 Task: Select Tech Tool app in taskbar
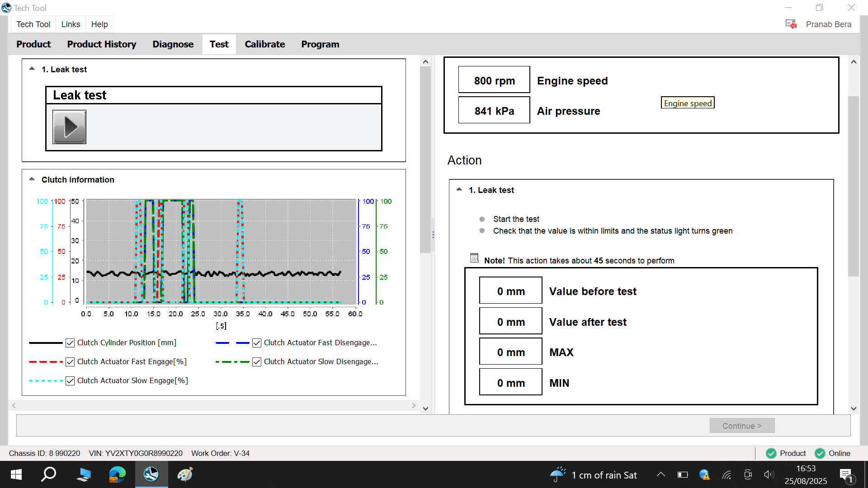[151, 474]
